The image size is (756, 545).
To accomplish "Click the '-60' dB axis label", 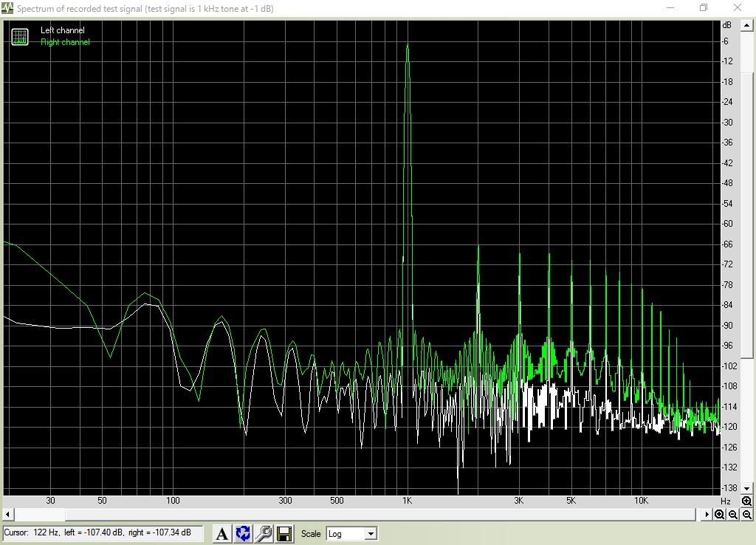I will tap(727, 224).
